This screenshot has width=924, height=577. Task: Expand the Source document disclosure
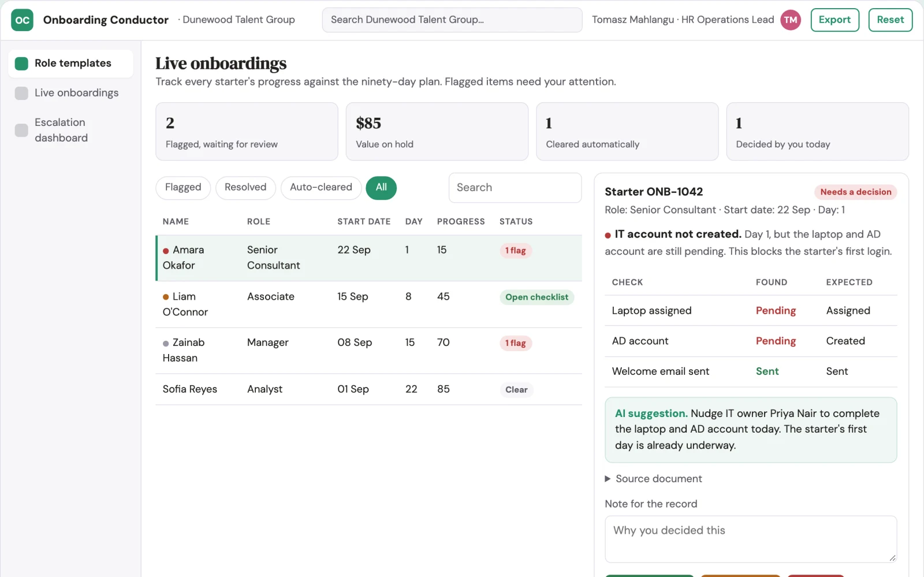point(653,479)
